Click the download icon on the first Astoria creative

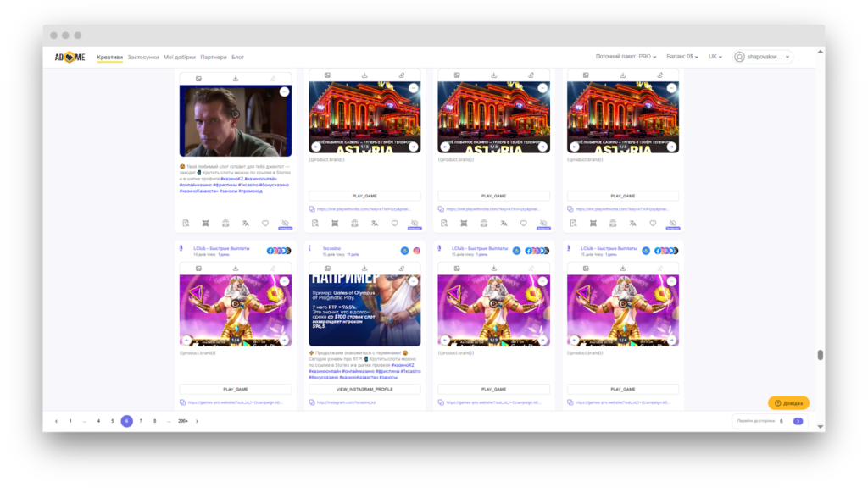[364, 75]
